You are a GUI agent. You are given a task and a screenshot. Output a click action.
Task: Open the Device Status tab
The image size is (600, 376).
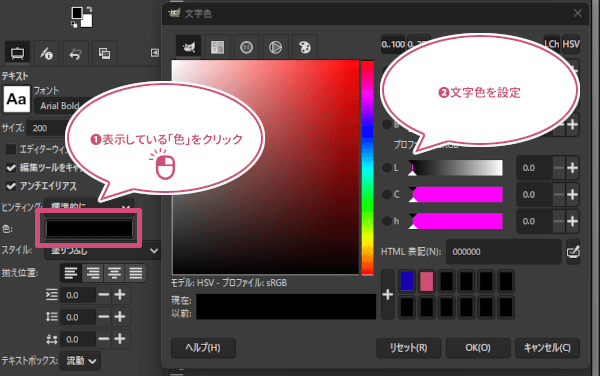(47, 53)
